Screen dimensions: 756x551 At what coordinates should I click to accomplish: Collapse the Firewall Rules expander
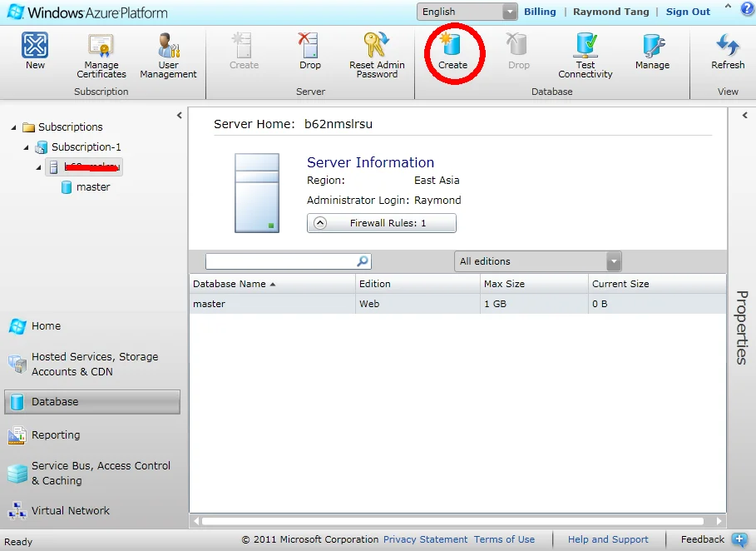(x=320, y=223)
